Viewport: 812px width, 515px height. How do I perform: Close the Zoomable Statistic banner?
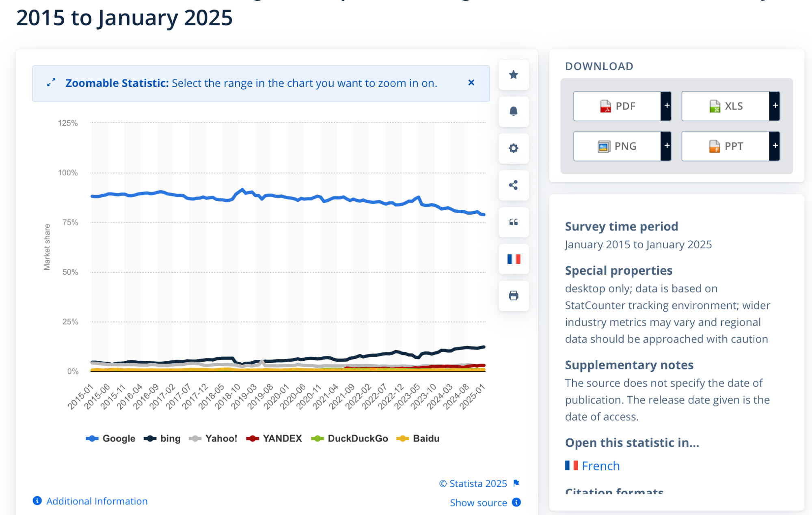(x=471, y=83)
